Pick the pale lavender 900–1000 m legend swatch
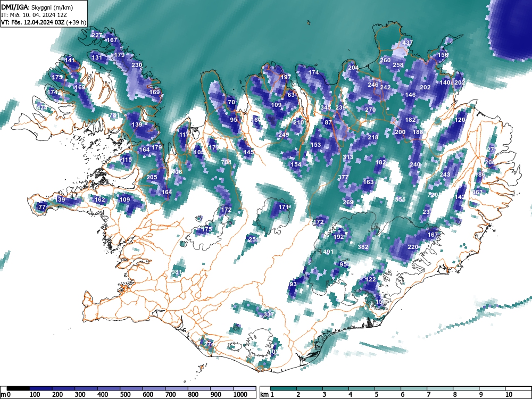The height and width of the screenshot is (399, 532). [x=222, y=388]
